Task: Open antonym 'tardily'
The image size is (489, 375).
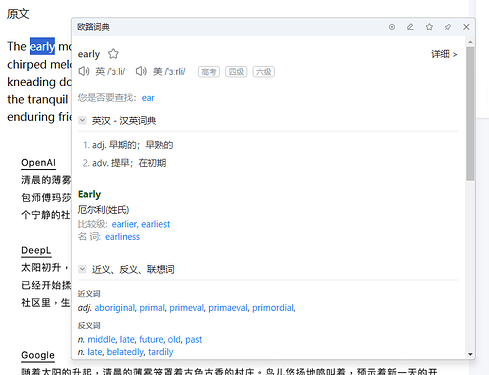Action: pos(161,352)
